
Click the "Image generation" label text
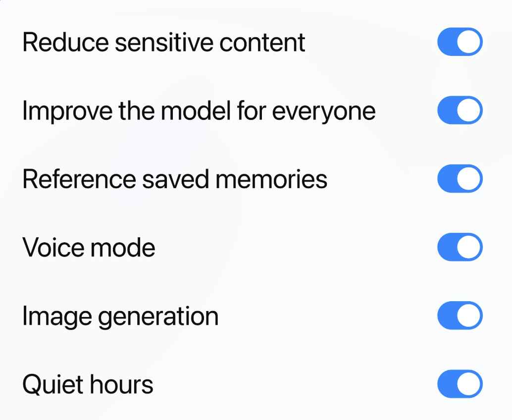[x=120, y=316]
